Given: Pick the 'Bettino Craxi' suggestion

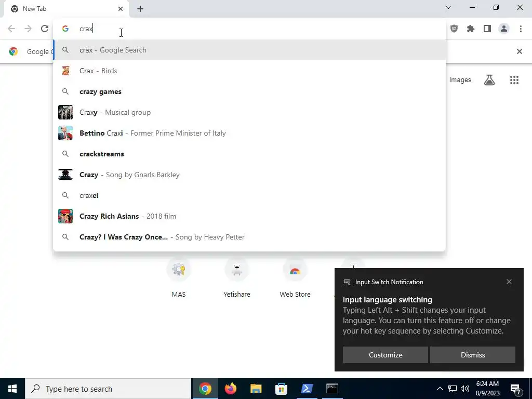Looking at the screenshot, I should coord(249,133).
